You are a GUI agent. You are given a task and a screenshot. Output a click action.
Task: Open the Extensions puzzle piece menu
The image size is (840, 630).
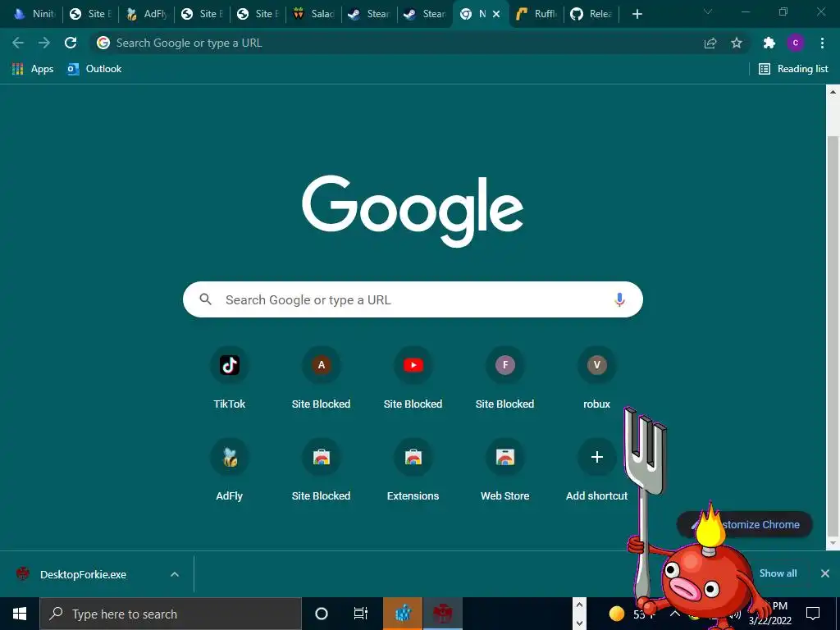769,43
